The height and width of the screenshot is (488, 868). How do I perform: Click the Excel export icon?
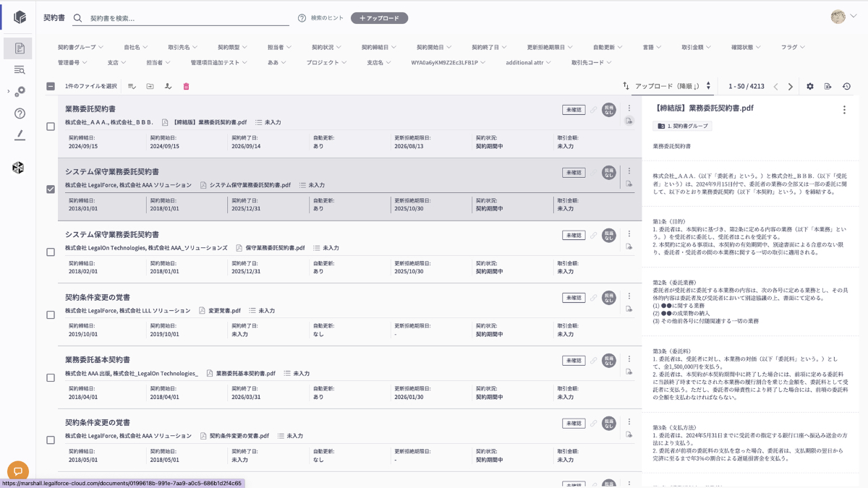coord(828,86)
